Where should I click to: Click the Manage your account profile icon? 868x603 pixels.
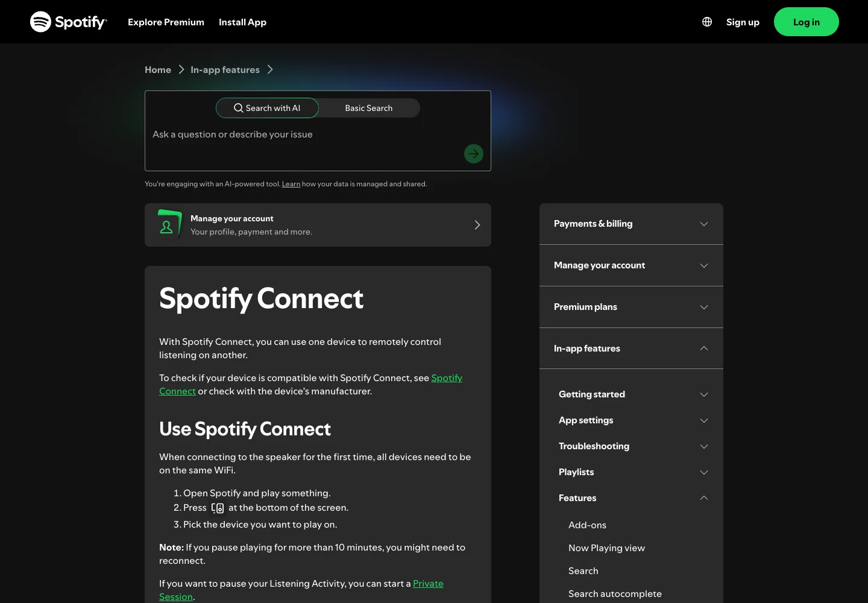[x=168, y=225]
